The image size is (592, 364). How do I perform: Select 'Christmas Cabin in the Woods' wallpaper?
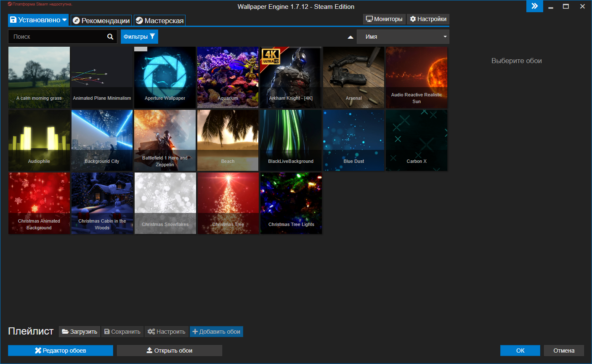click(x=102, y=203)
